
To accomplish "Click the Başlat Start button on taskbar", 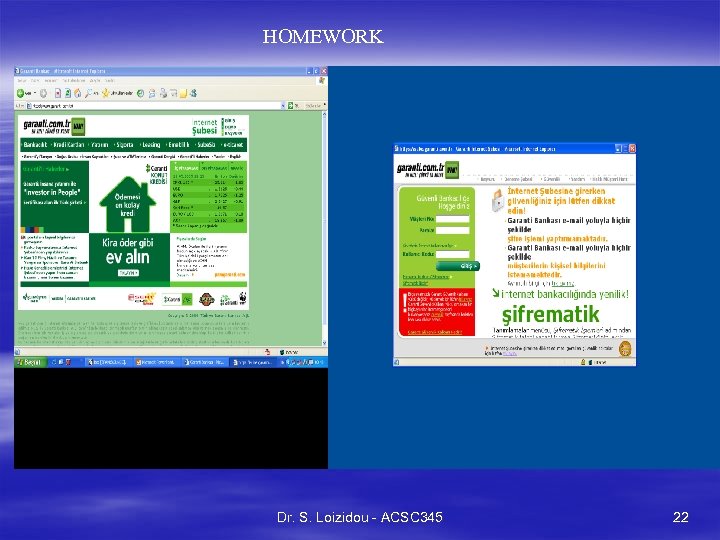I will 30,362.
